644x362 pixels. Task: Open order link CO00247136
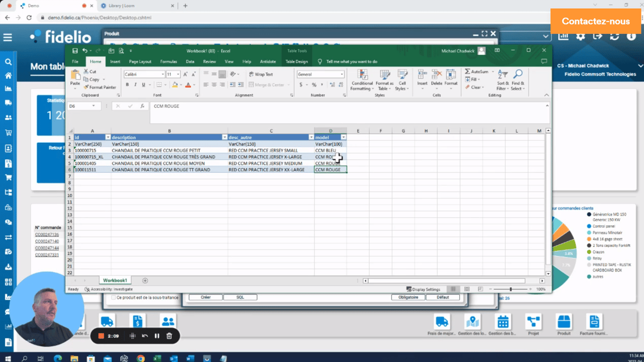(47, 235)
